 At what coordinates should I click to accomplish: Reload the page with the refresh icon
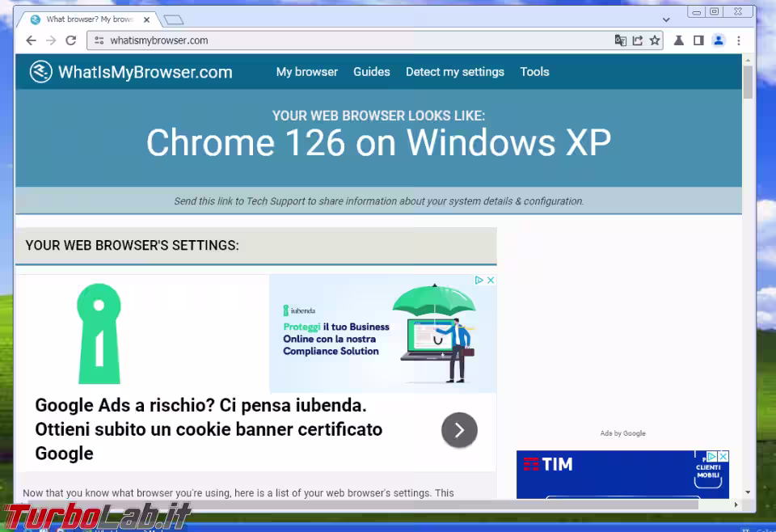pyautogui.click(x=71, y=40)
